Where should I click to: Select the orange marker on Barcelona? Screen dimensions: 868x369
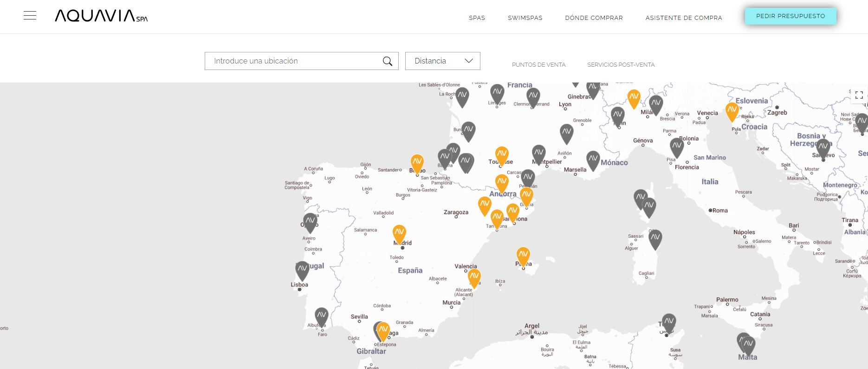coord(512,213)
